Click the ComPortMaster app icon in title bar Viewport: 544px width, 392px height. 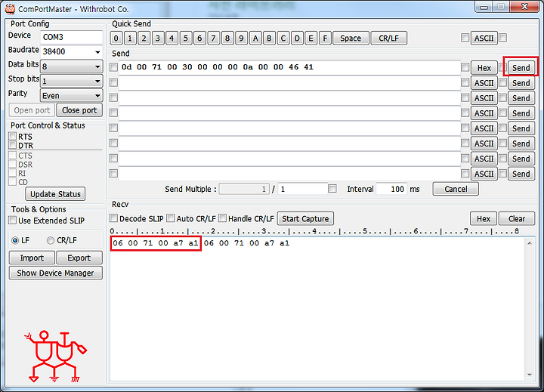(10, 9)
